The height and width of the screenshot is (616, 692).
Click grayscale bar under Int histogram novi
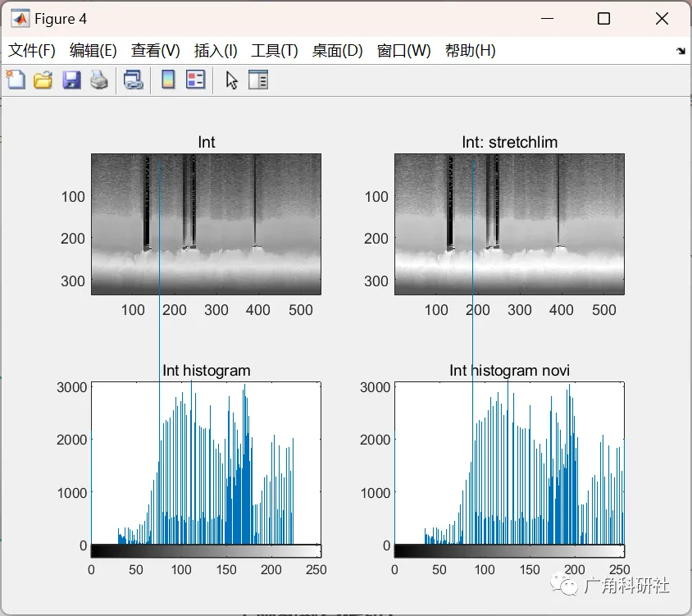(x=509, y=551)
